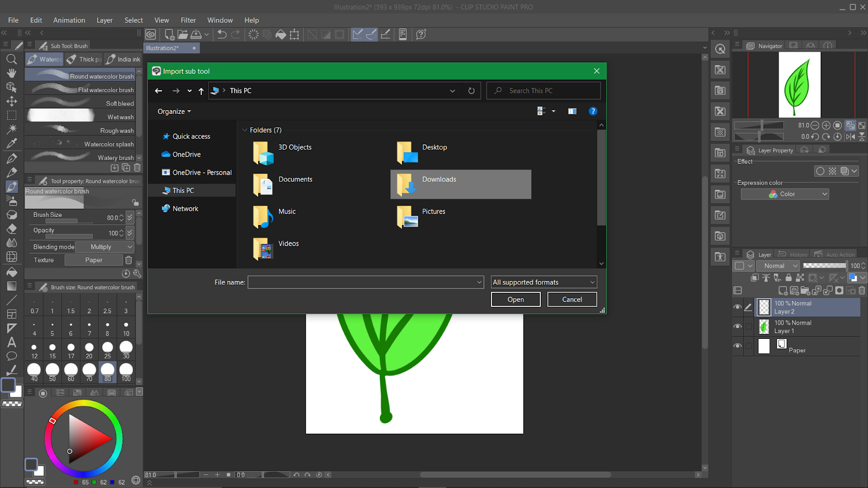
Task: Adjust the layer opacity slider
Action: [x=825, y=266]
